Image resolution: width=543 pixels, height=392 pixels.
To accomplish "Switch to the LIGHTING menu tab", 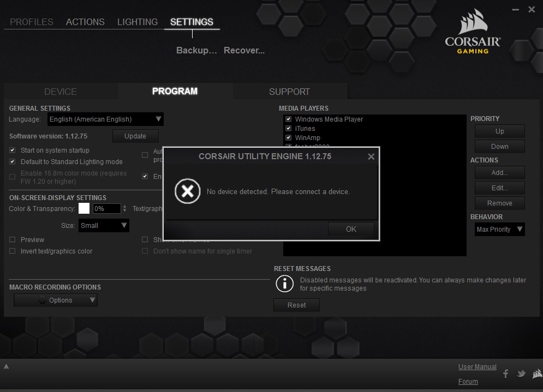I will coord(138,22).
